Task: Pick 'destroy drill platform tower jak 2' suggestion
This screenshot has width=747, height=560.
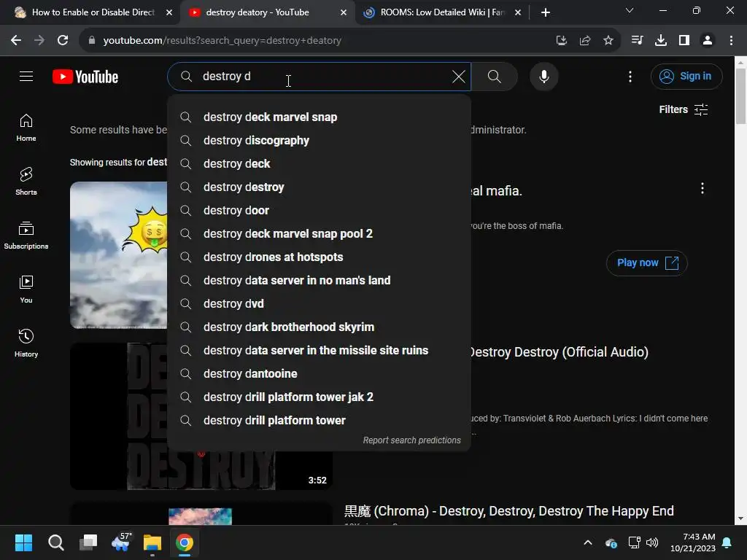Action: pyautogui.click(x=320, y=397)
